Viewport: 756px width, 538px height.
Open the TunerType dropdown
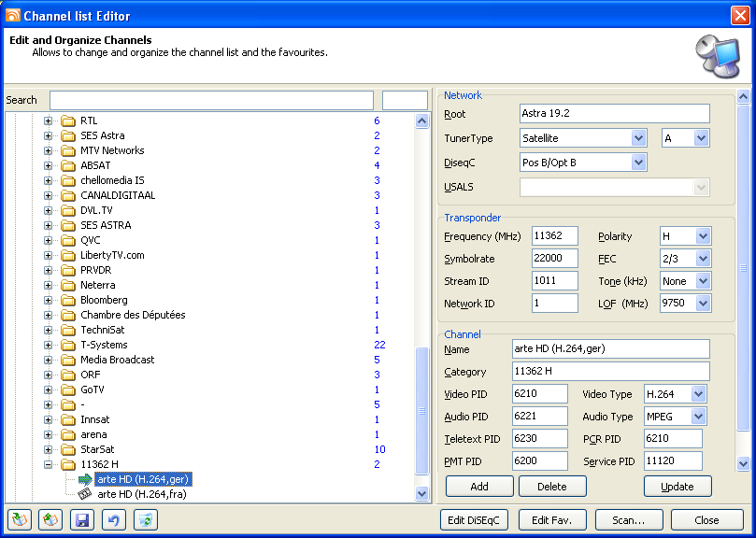pos(638,138)
